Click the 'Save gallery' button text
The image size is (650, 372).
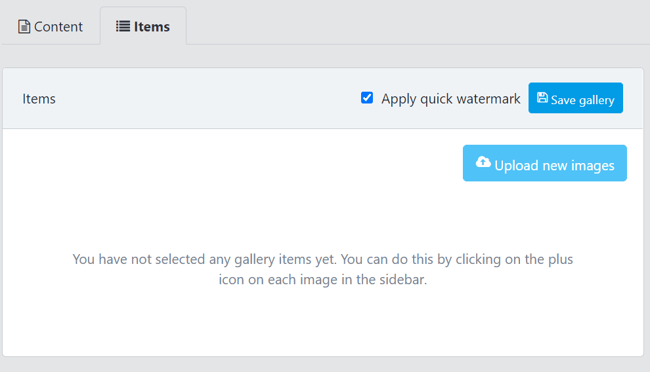pos(582,100)
